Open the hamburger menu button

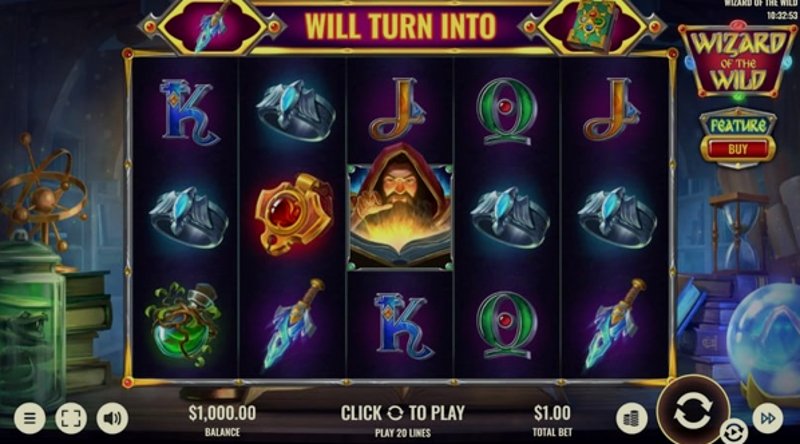tap(30, 418)
